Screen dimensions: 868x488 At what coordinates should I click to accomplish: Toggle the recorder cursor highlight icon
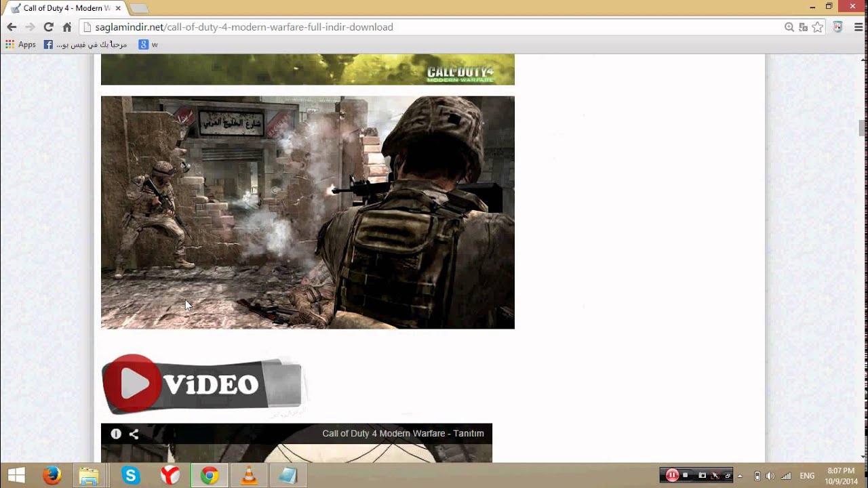pyautogui.click(x=715, y=475)
